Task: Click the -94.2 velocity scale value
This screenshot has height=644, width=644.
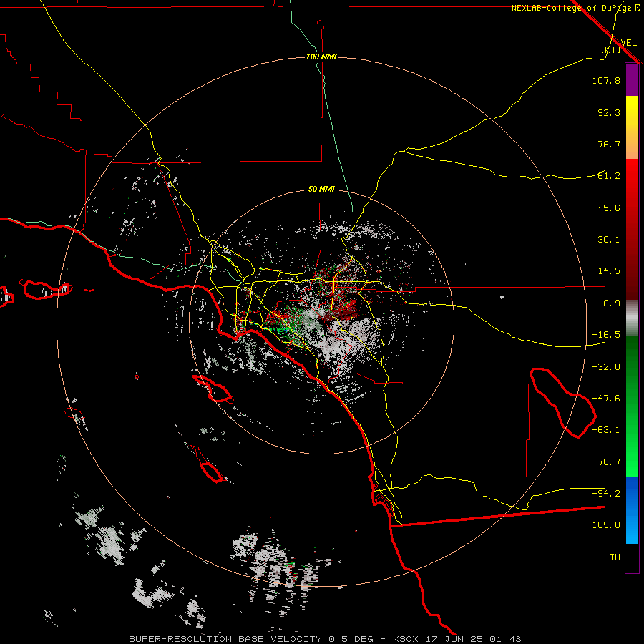Action: pyautogui.click(x=606, y=493)
